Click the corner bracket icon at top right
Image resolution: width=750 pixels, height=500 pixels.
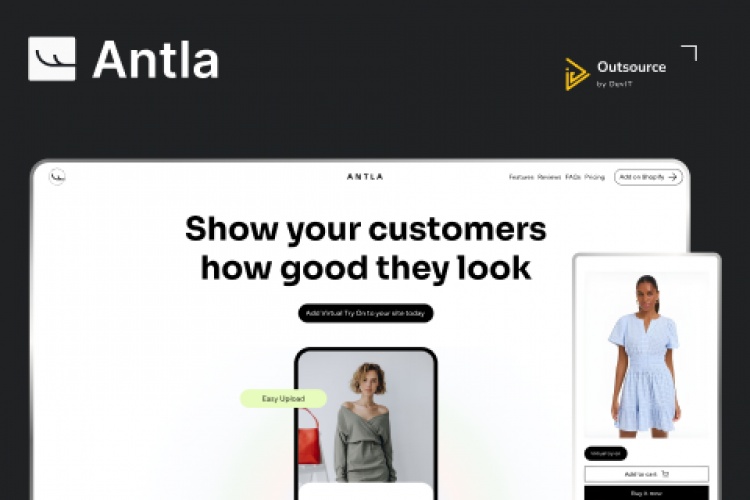689,53
